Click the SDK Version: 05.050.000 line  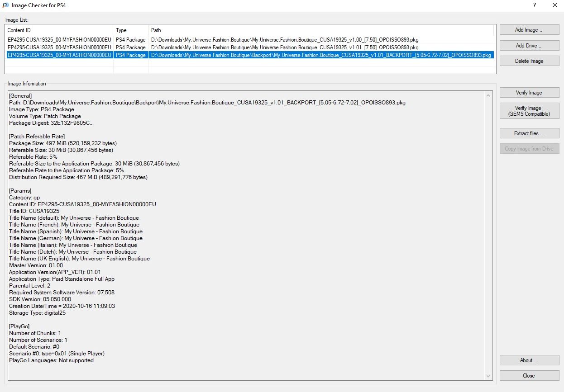[40, 299]
